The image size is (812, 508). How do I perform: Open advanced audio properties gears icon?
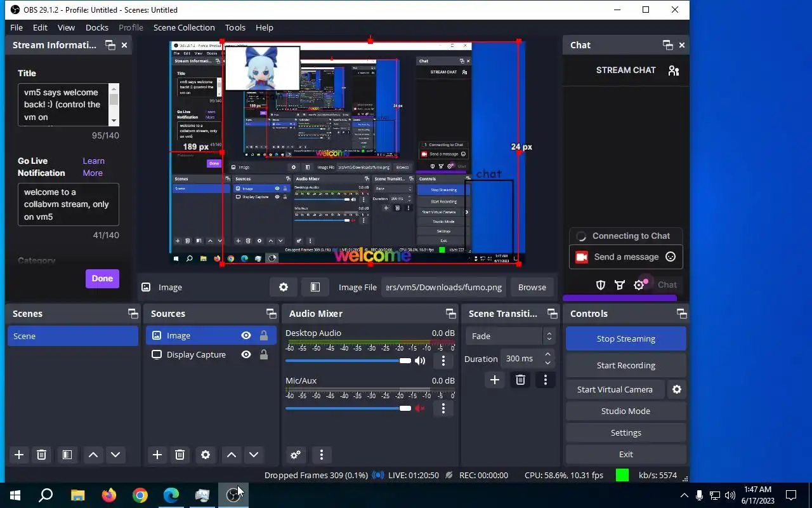pyautogui.click(x=296, y=455)
